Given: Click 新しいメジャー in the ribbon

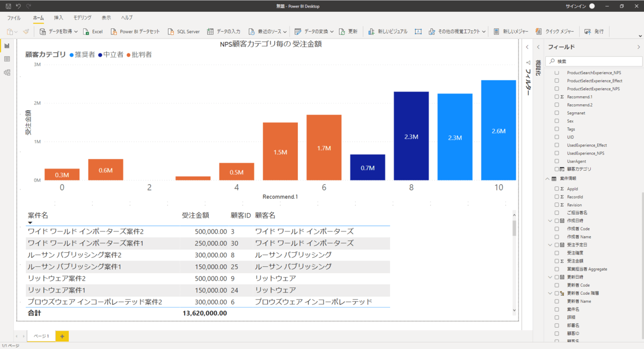Looking at the screenshot, I should (x=511, y=32).
